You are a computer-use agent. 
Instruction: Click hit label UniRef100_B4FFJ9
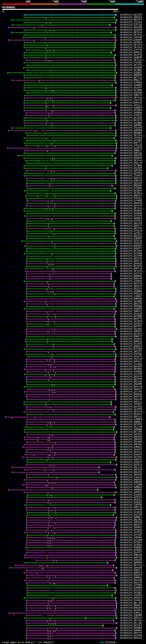(131, 268)
